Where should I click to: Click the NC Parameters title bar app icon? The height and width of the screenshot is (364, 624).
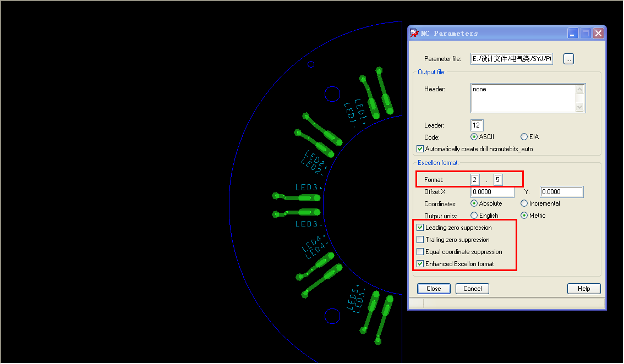414,34
